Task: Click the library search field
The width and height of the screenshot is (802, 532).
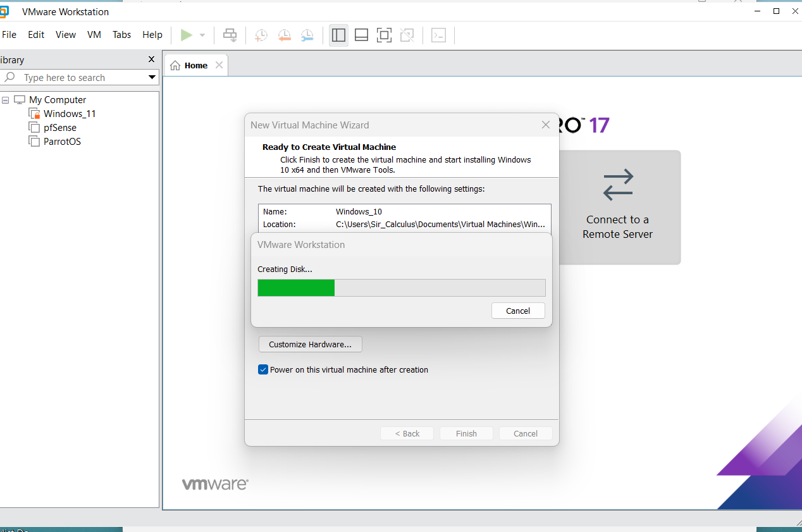Action: tap(79, 78)
